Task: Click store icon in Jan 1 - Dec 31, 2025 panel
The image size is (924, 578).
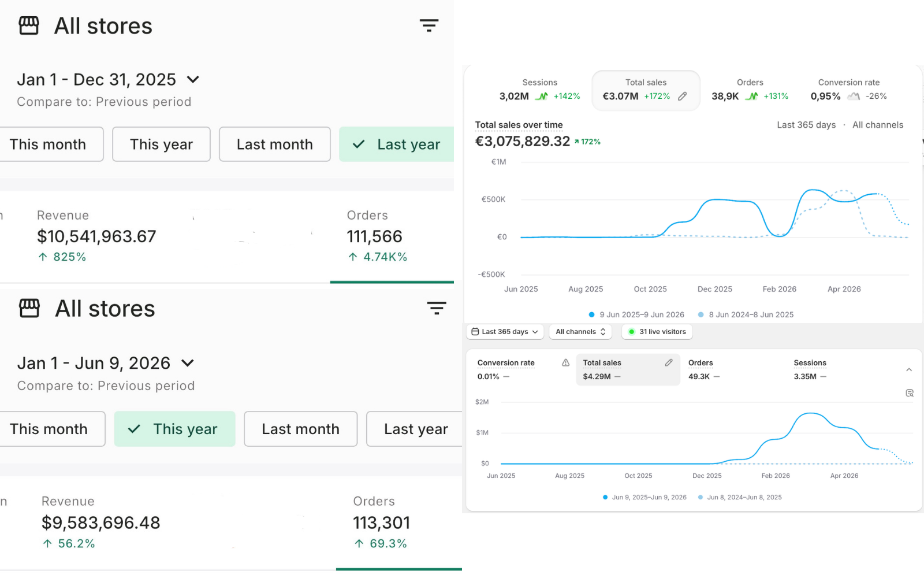Action: click(29, 26)
